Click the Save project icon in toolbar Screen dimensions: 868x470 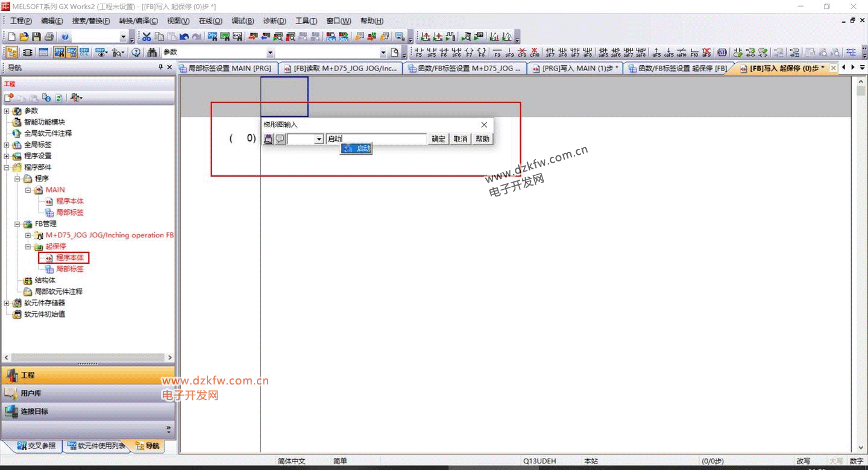36,37
